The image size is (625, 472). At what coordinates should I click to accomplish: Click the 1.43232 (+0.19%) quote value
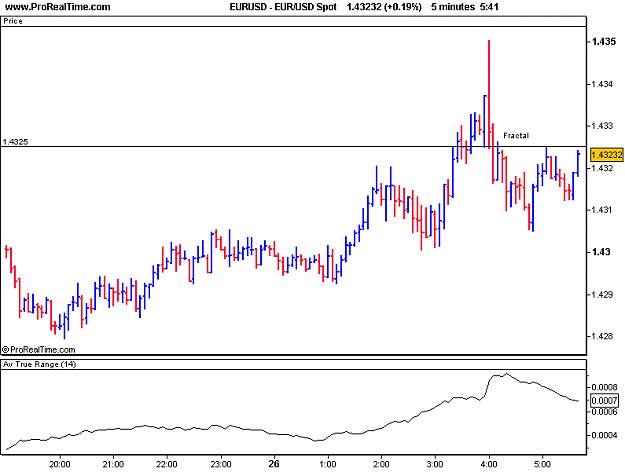click(x=384, y=7)
